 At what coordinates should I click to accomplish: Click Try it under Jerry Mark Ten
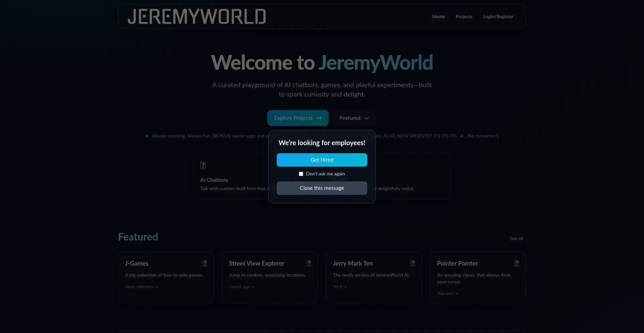coord(340,287)
